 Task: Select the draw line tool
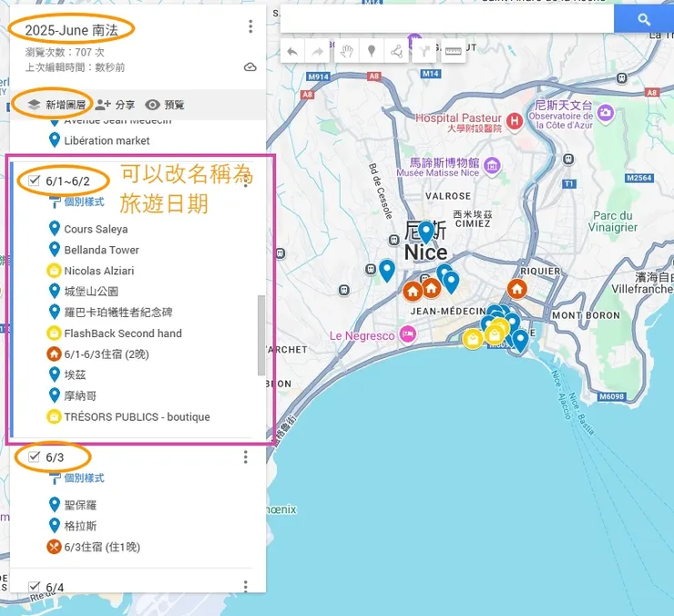tap(396, 52)
